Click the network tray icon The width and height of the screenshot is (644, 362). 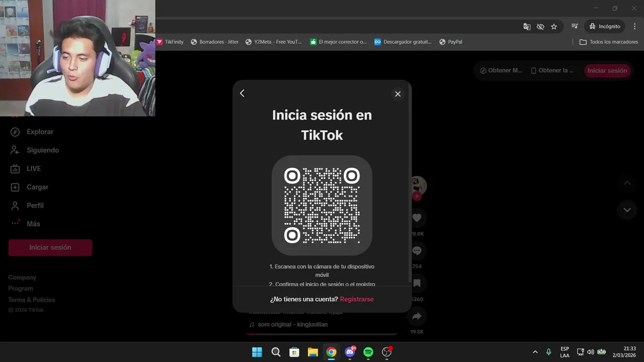pyautogui.click(x=581, y=352)
